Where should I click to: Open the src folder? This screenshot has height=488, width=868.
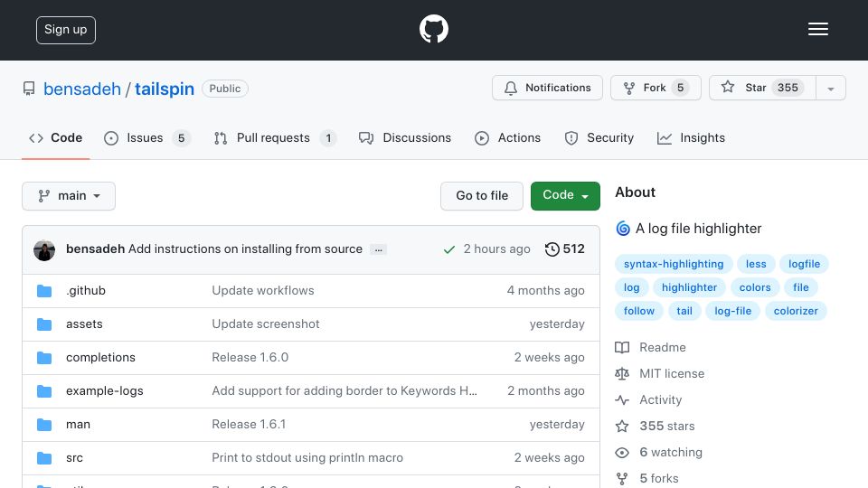(x=74, y=458)
